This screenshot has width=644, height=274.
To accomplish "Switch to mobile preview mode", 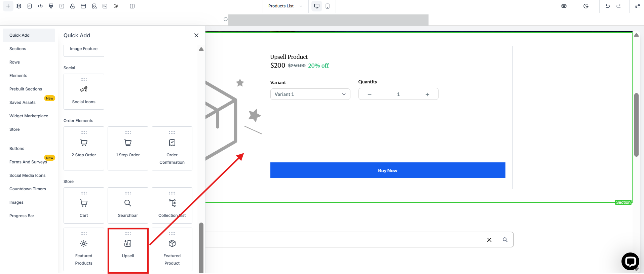I will [x=328, y=6].
